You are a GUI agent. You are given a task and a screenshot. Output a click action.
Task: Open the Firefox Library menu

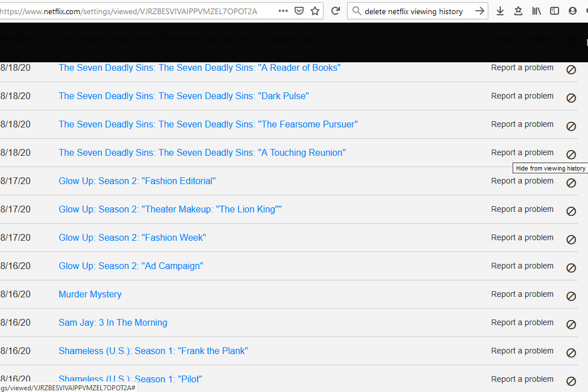click(x=536, y=11)
